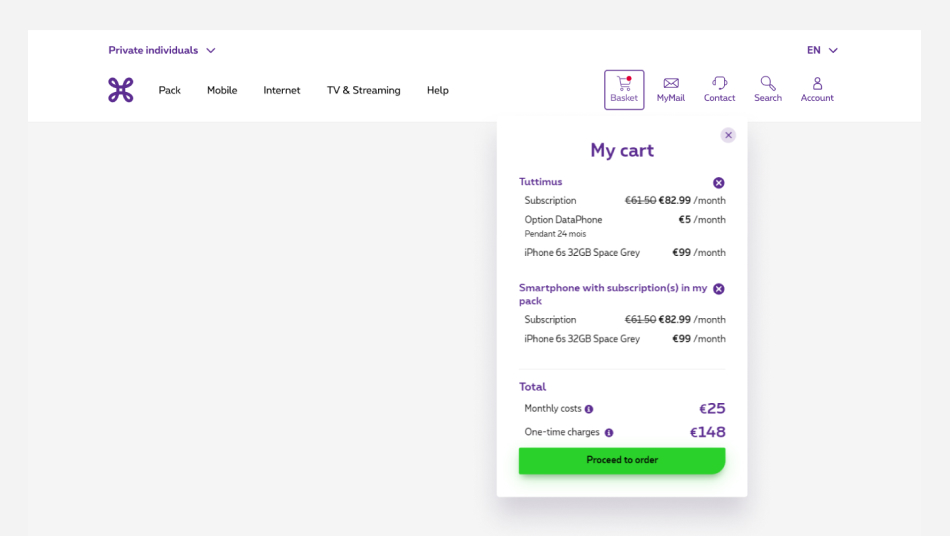
Task: Open the Mobile menu
Action: [222, 90]
